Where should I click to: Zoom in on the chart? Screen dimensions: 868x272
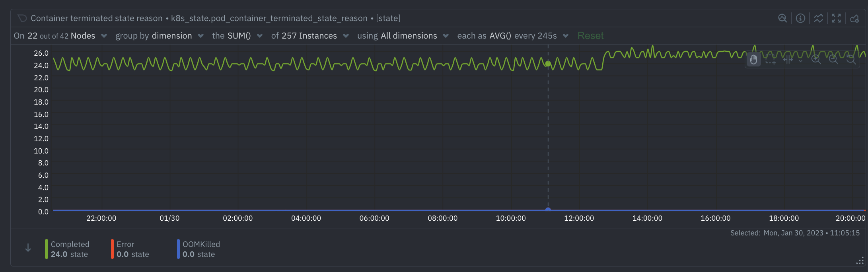(816, 60)
